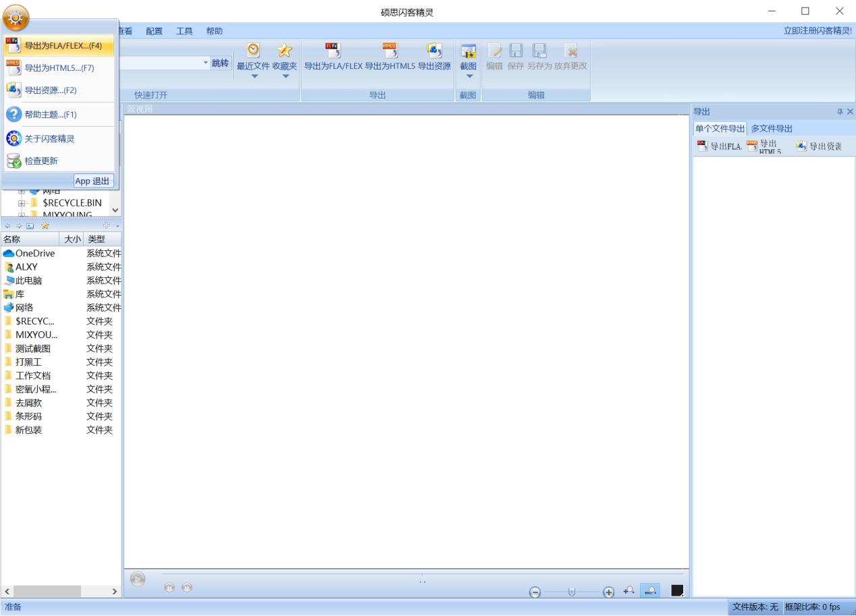Toggle the 100% zoom magnifier icon
856x616 pixels.
[x=651, y=590]
